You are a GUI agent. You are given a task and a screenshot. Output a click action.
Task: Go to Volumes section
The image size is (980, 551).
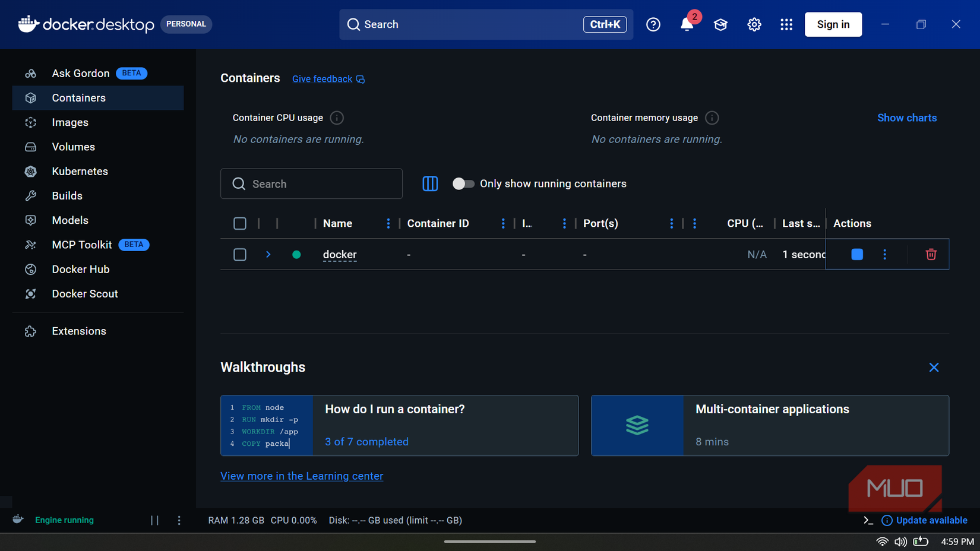click(98, 147)
